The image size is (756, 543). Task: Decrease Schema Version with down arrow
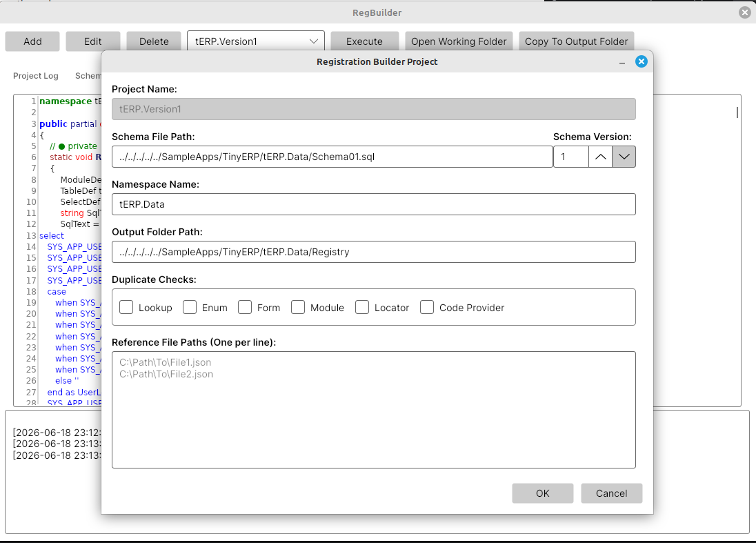(624, 157)
